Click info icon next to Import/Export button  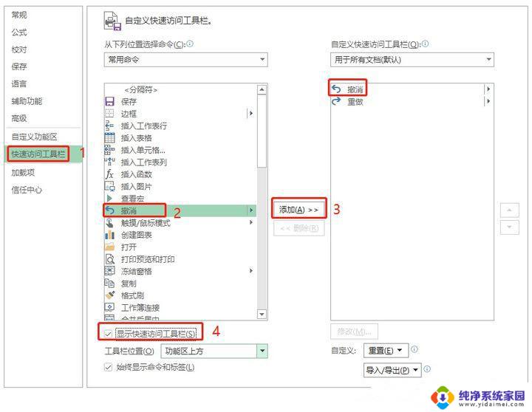(427, 369)
